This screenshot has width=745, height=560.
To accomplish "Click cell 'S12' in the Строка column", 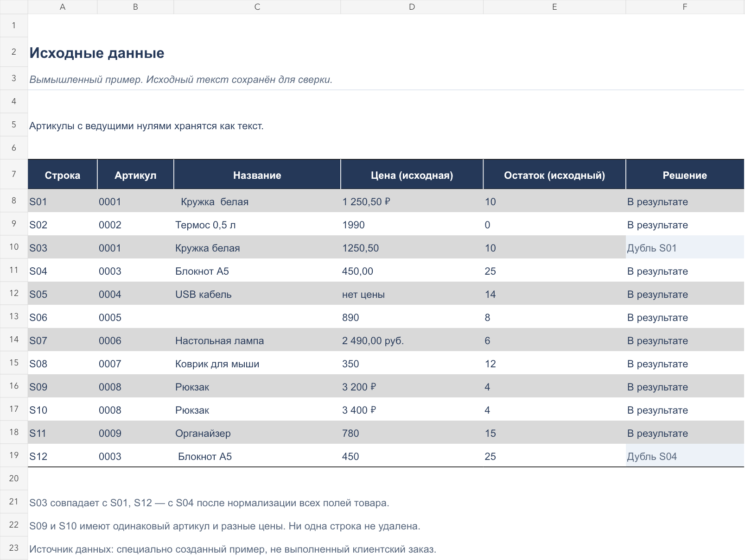I will 63,456.
